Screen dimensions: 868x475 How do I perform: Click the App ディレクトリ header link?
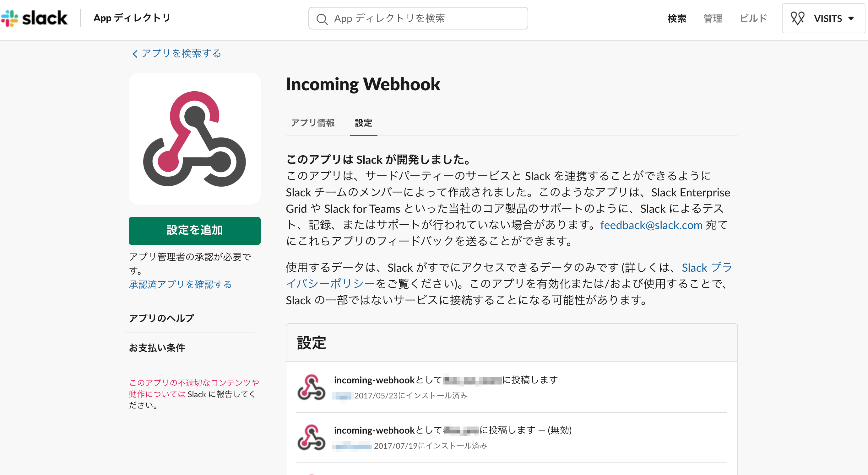(x=132, y=18)
